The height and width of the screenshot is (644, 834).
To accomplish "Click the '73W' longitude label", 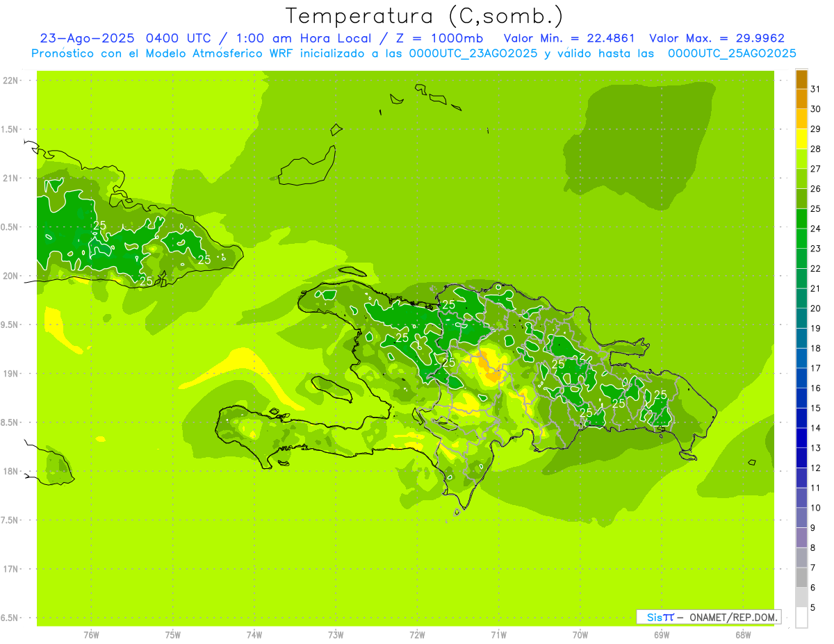I will pyautogui.click(x=335, y=635).
